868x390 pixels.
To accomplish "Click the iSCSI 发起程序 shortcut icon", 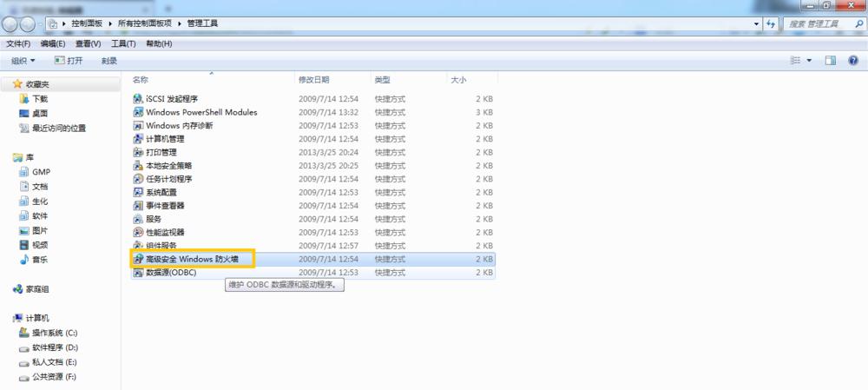I will coord(138,99).
